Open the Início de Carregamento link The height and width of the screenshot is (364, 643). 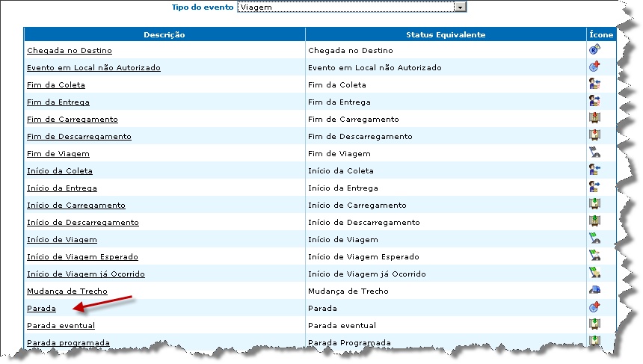pos(76,206)
